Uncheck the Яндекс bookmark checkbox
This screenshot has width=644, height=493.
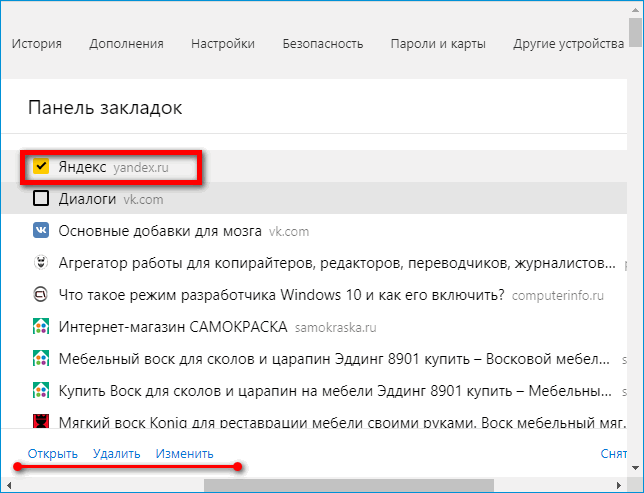[41, 166]
